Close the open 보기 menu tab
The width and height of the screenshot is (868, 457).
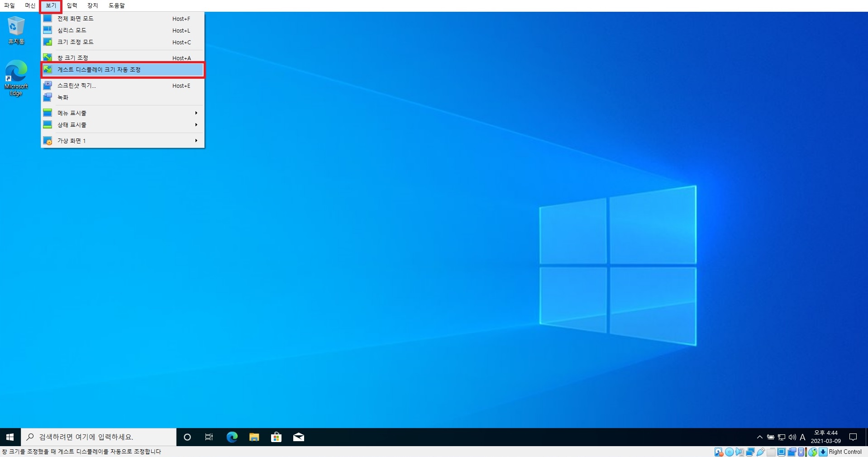pyautogui.click(x=51, y=5)
